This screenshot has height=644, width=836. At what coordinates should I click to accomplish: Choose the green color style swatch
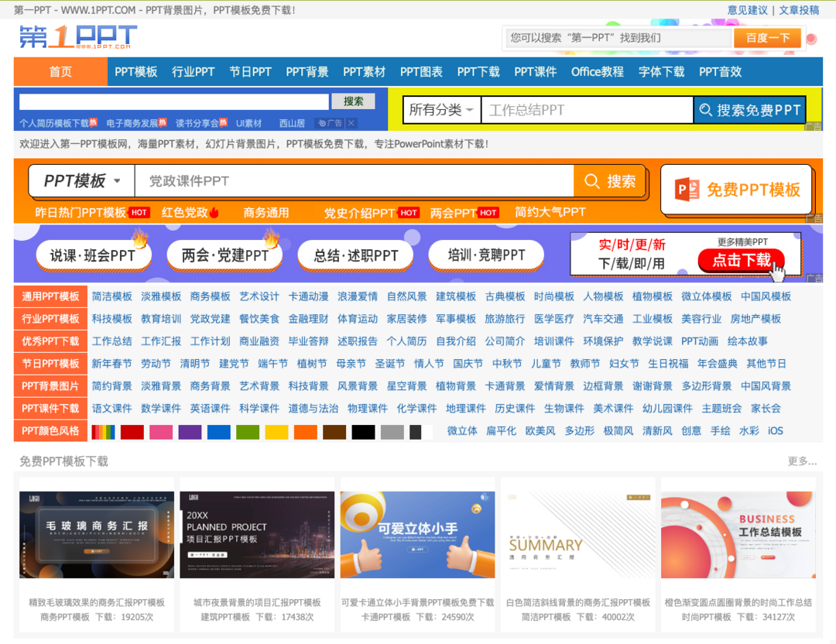[x=248, y=431]
